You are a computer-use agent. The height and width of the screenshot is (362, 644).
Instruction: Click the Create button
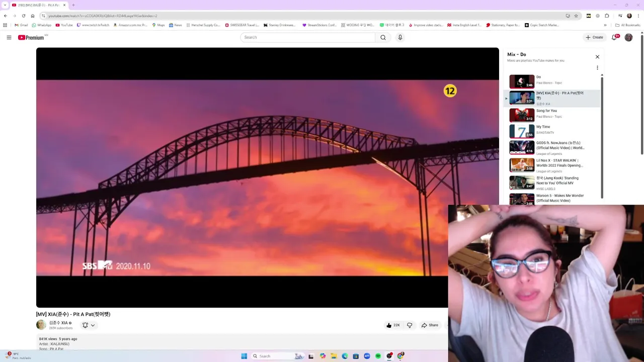point(594,37)
